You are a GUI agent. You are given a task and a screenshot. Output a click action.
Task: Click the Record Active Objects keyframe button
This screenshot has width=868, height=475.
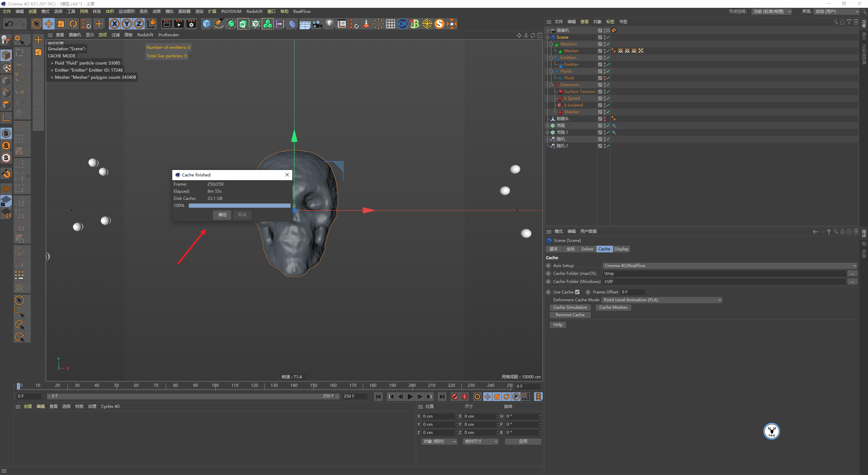[x=455, y=397]
